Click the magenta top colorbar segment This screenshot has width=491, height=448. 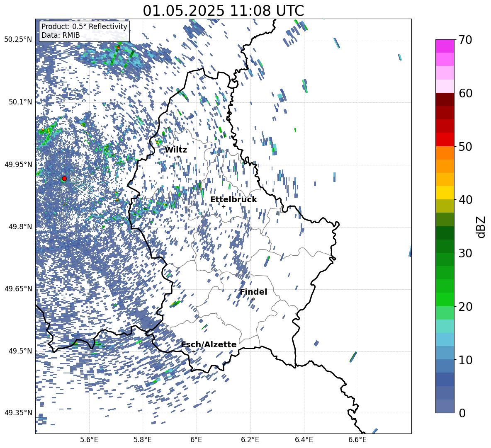(445, 46)
